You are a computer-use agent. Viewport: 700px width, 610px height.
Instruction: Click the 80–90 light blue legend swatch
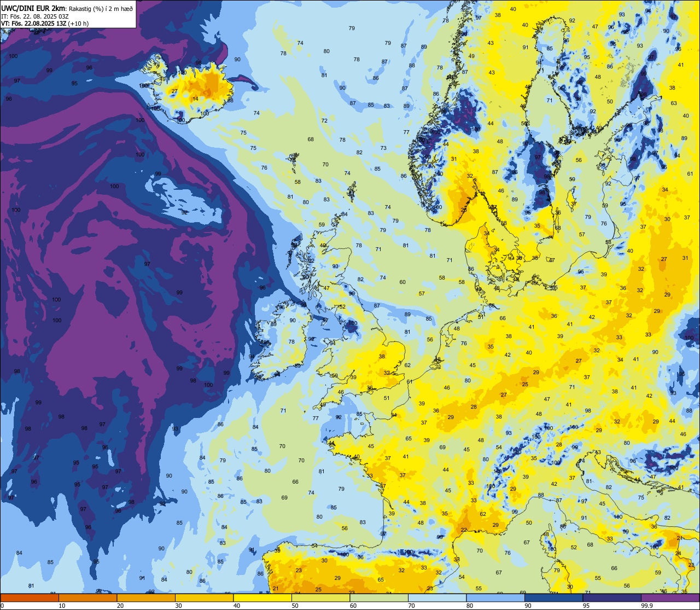[495, 598]
